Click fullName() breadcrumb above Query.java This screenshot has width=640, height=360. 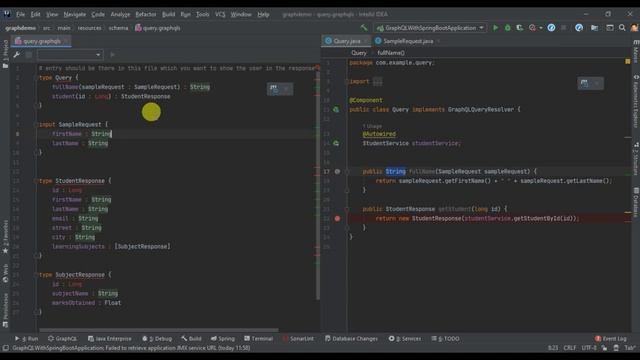[x=391, y=53]
